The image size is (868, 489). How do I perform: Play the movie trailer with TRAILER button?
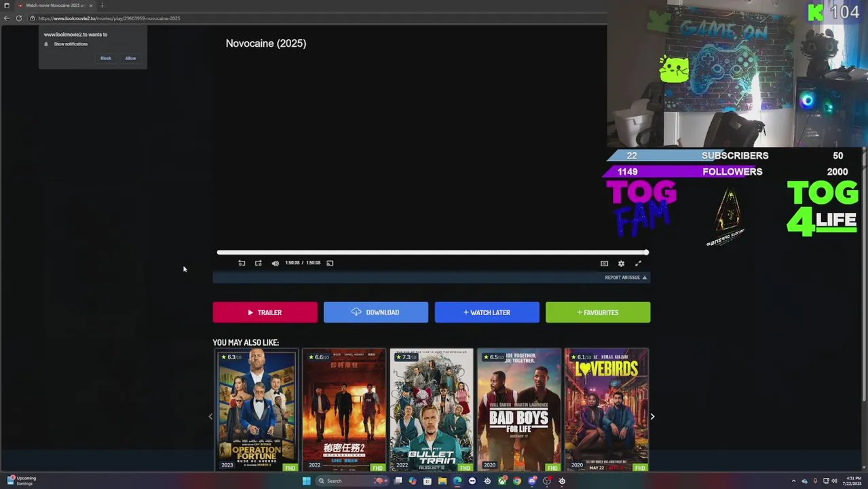(265, 312)
